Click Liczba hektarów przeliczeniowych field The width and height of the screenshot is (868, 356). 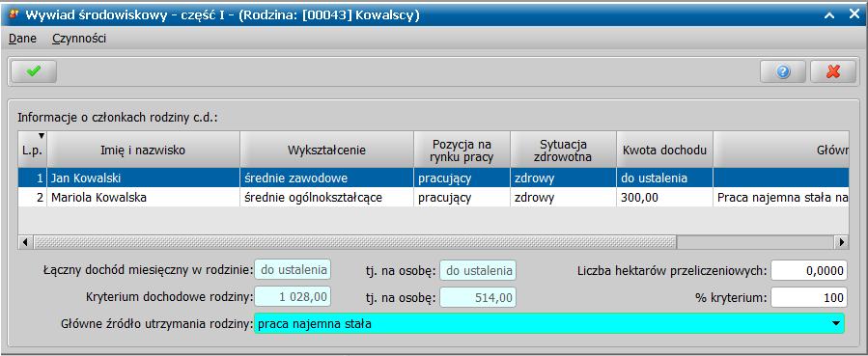click(809, 270)
